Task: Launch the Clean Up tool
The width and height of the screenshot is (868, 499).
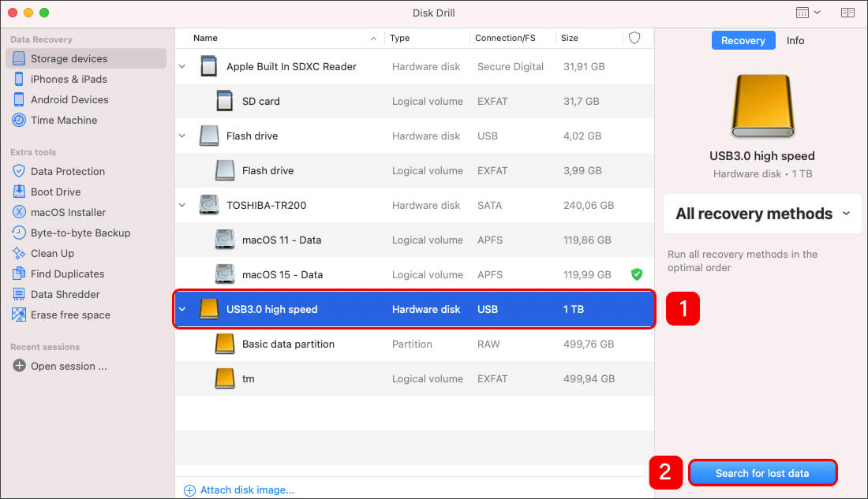Action: click(52, 253)
